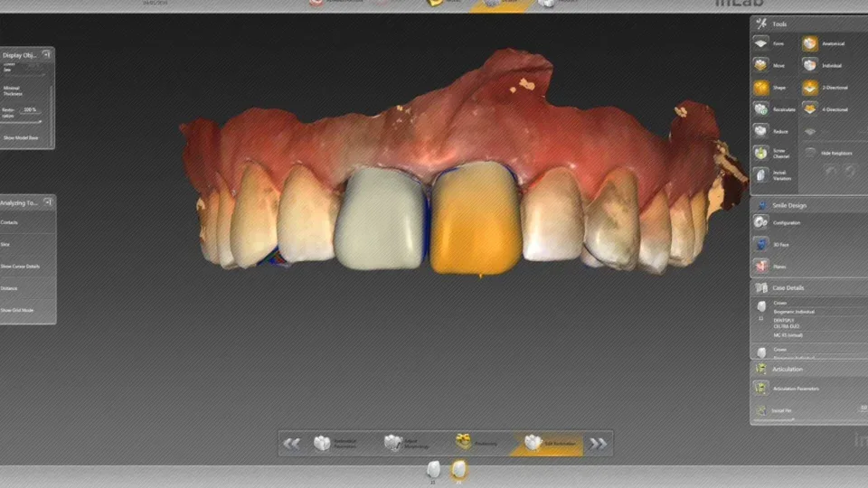
Task: Select the Individual shape mode icon
Action: click(809, 65)
